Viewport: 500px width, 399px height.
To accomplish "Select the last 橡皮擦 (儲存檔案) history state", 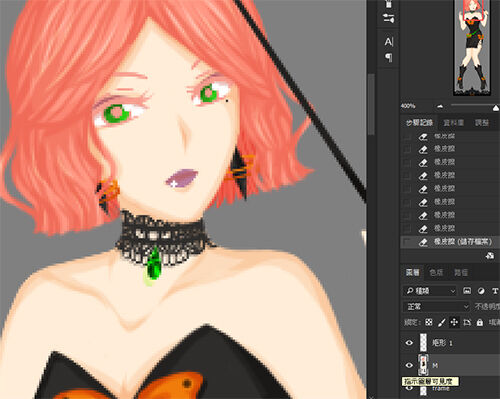I will click(450, 242).
